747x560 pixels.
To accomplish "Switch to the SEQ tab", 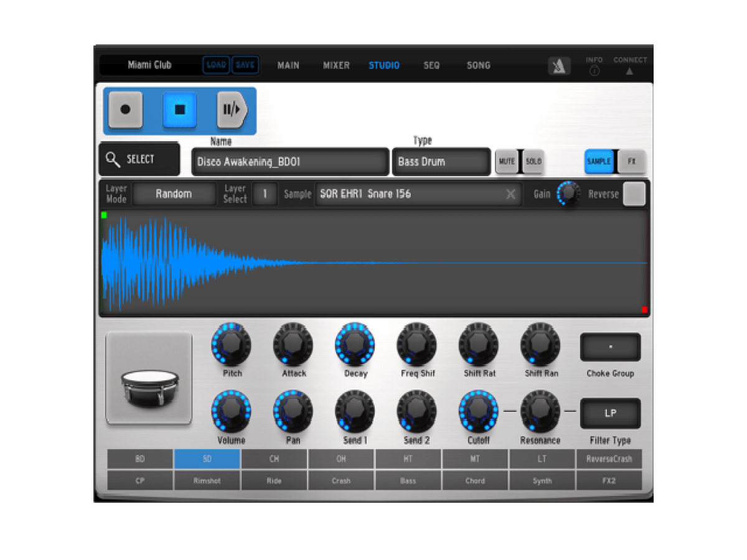I will click(x=431, y=65).
